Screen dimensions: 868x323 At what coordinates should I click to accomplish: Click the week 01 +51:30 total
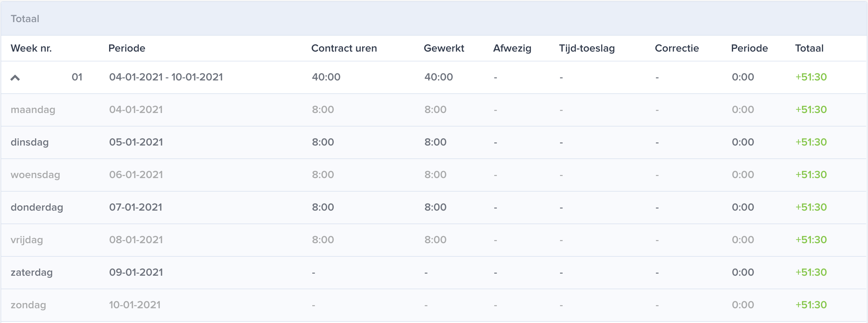811,77
